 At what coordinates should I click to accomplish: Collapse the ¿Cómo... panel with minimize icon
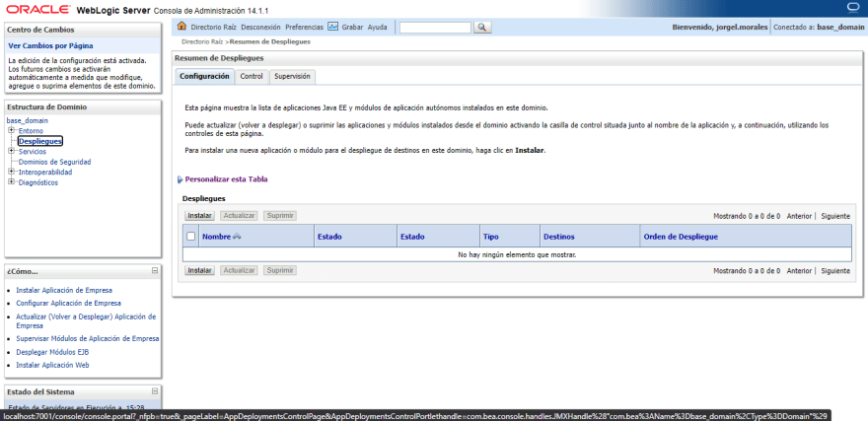[155, 271]
